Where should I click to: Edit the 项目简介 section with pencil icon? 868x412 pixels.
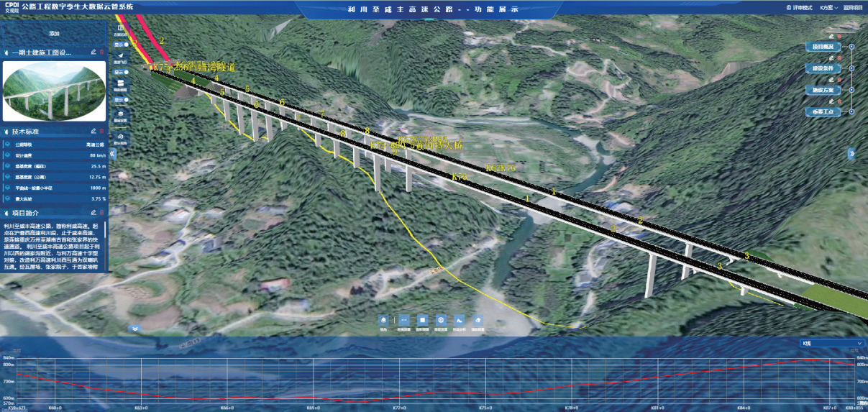pos(93,213)
